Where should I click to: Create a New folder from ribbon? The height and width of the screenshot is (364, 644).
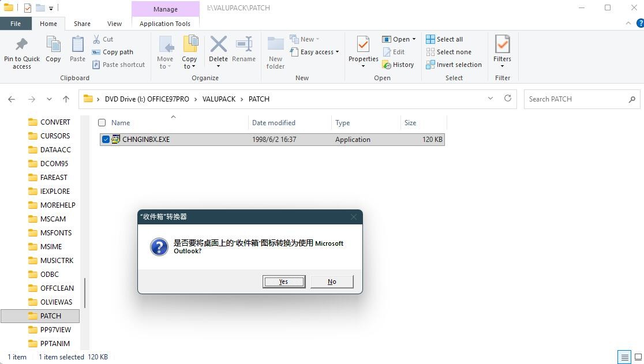[x=275, y=45]
